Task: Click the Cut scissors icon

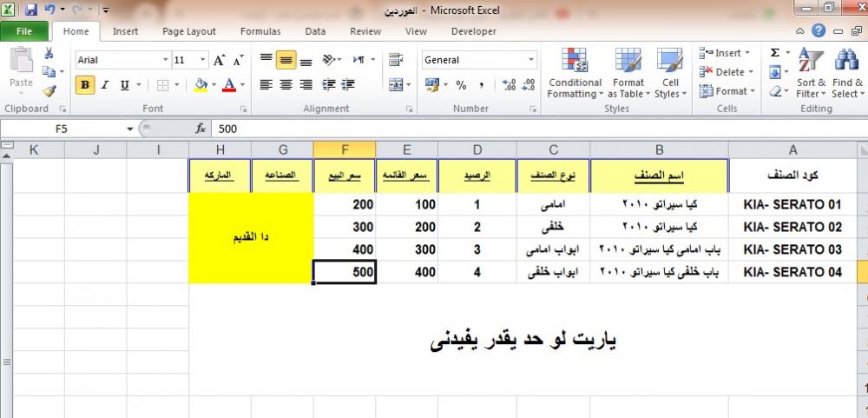Action: click(49, 53)
